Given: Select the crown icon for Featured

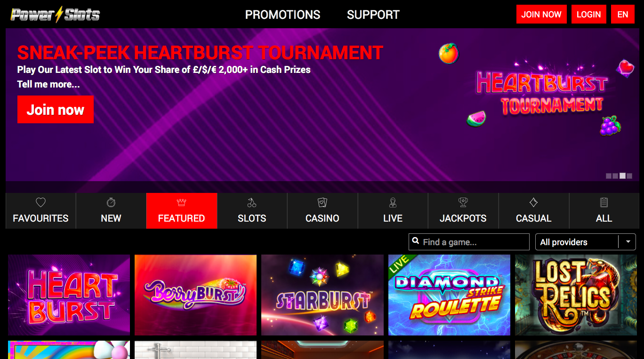Looking at the screenshot, I should tap(182, 202).
